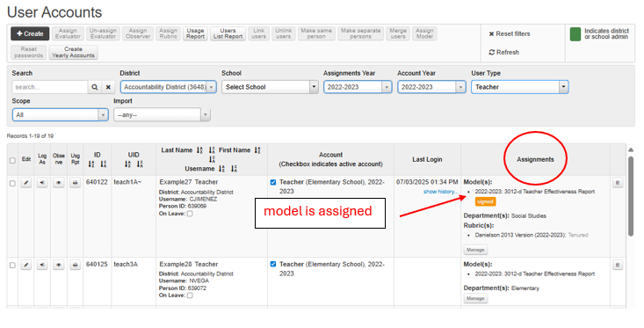Expand the User Type dropdown
This screenshot has height=328, width=644.
coord(519,87)
